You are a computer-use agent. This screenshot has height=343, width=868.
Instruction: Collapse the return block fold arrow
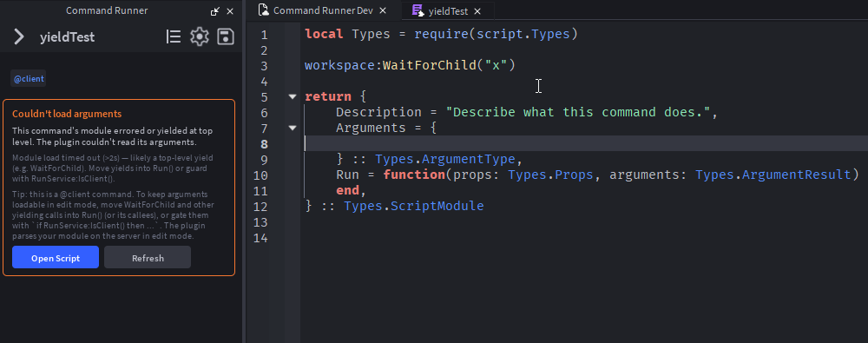[293, 96]
